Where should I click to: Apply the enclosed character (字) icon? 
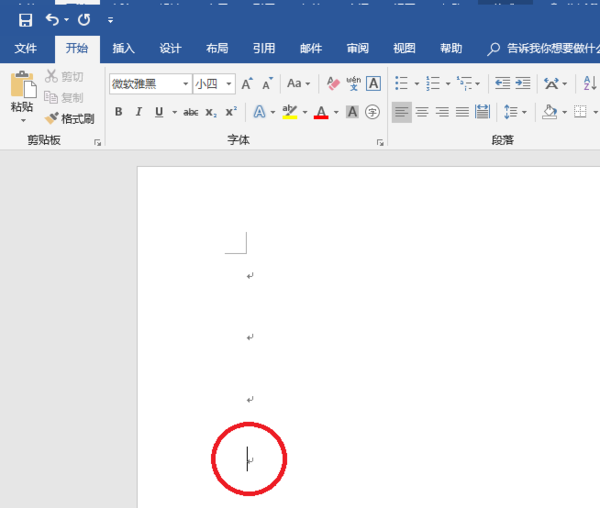[x=372, y=112]
